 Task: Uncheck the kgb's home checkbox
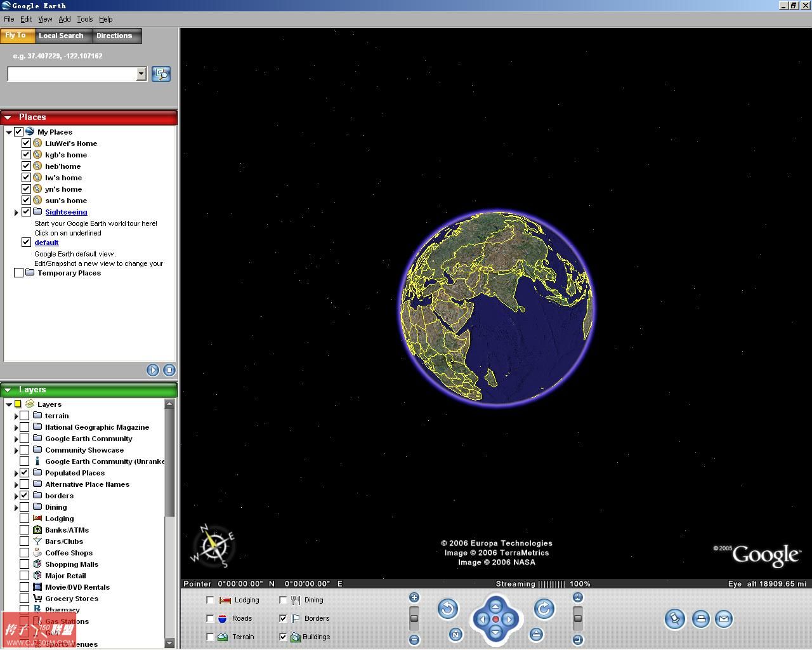tap(26, 154)
